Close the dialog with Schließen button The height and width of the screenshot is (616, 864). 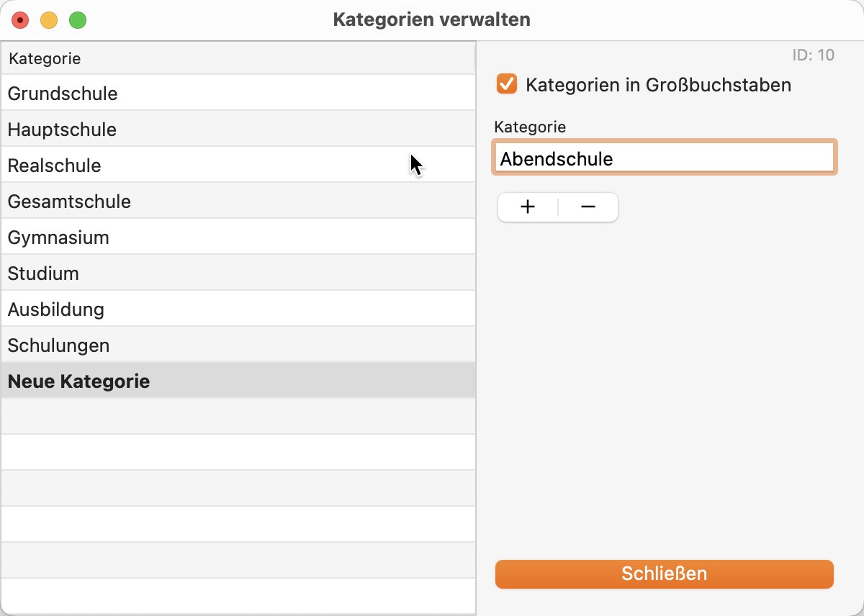tap(665, 574)
